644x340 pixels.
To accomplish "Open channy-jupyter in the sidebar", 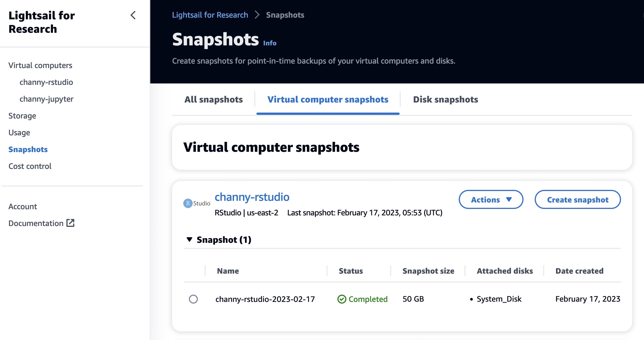I will [x=47, y=99].
